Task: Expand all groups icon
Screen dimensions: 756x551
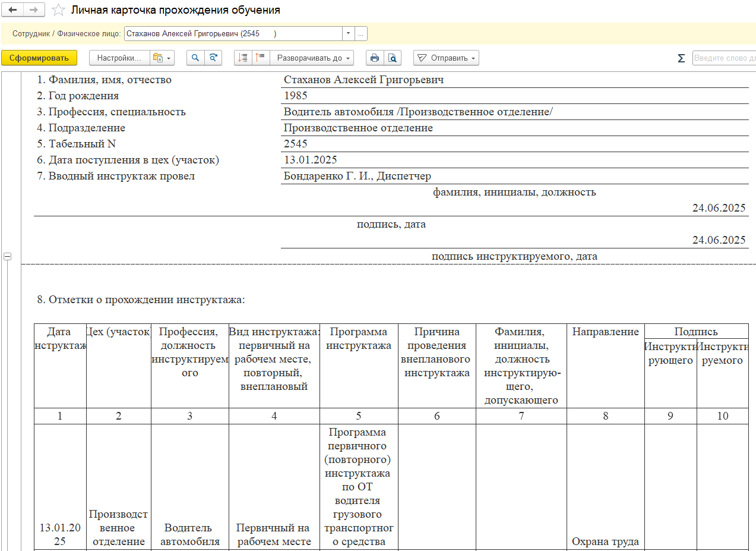Action: point(243,58)
